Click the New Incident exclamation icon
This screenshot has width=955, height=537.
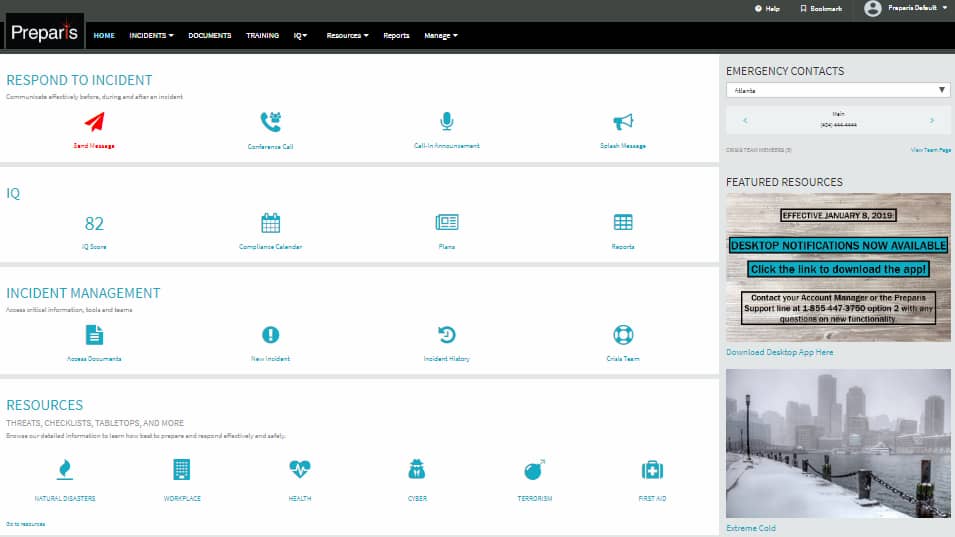[270, 335]
